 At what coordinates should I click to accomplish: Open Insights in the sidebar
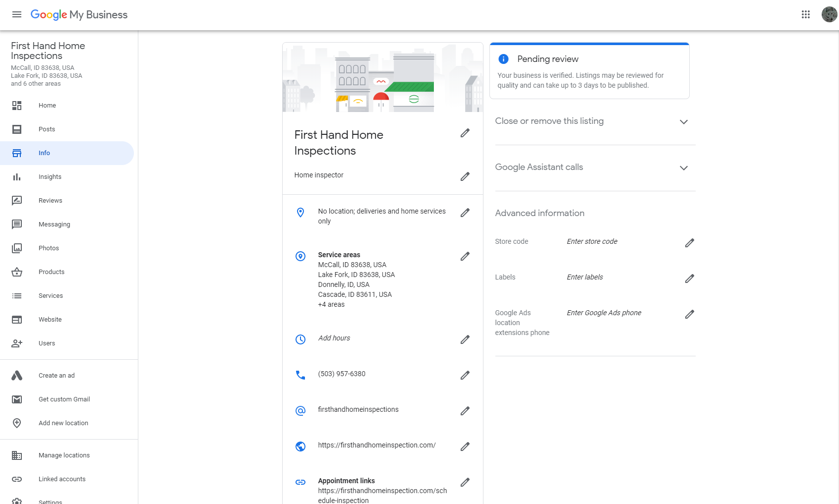(67, 177)
